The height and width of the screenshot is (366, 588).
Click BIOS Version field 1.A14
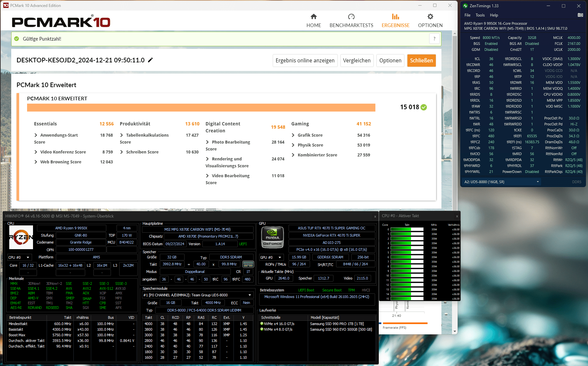pyautogui.click(x=220, y=244)
